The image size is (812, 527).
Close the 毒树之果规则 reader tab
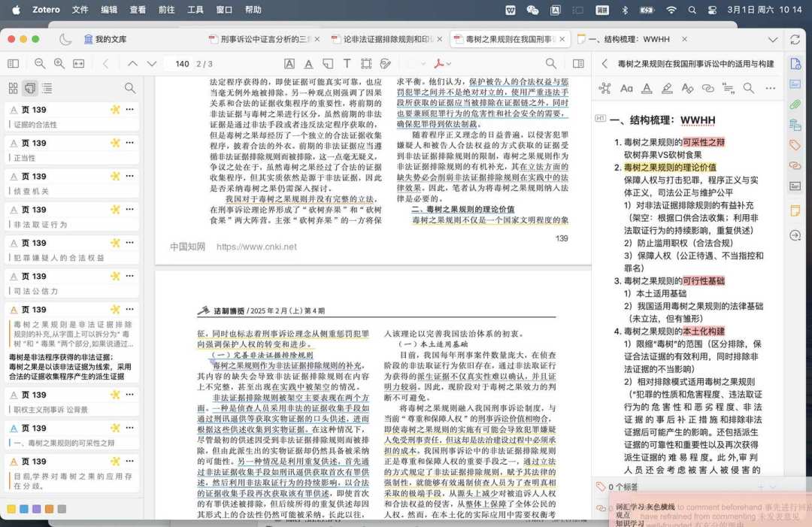click(x=562, y=39)
